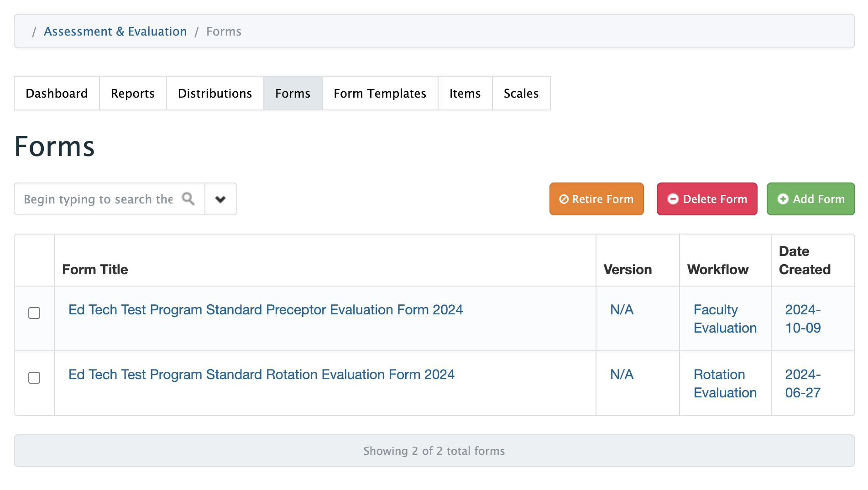Switch to the Reports tab
This screenshot has width=868, height=490.
click(133, 94)
